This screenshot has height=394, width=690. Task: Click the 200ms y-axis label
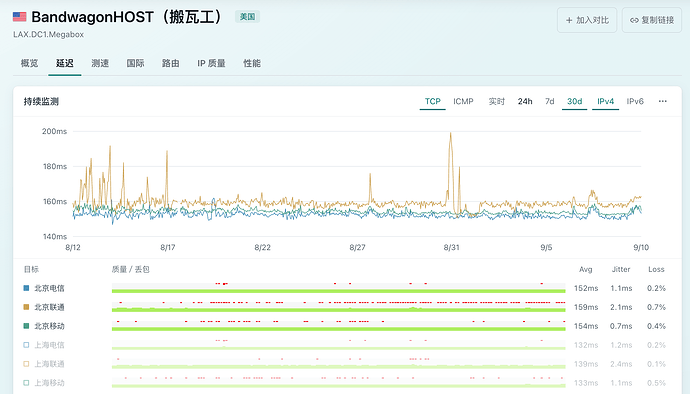tap(54, 131)
